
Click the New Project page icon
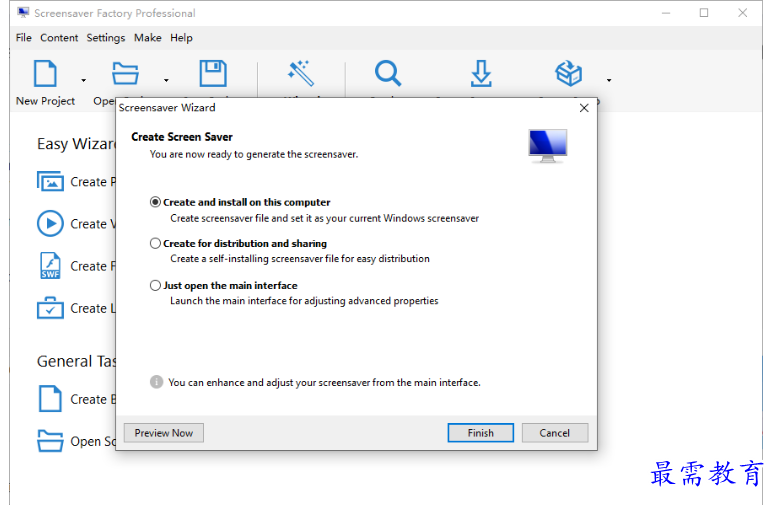click(45, 73)
